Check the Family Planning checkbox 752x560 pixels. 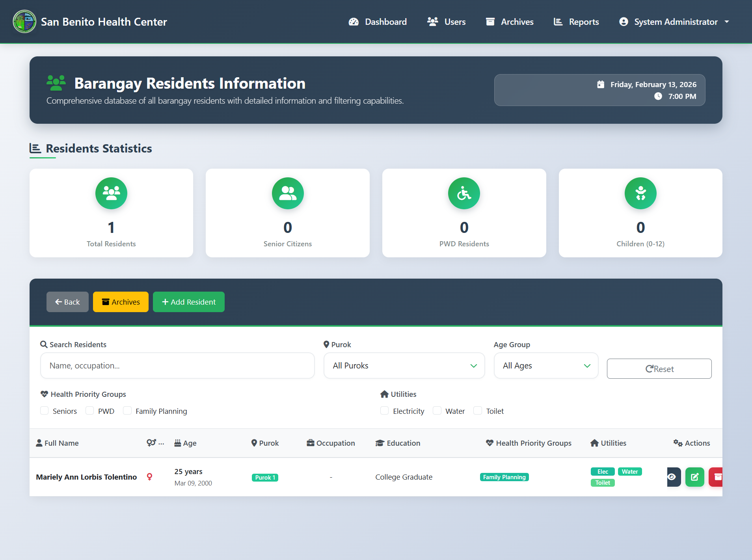coord(127,411)
